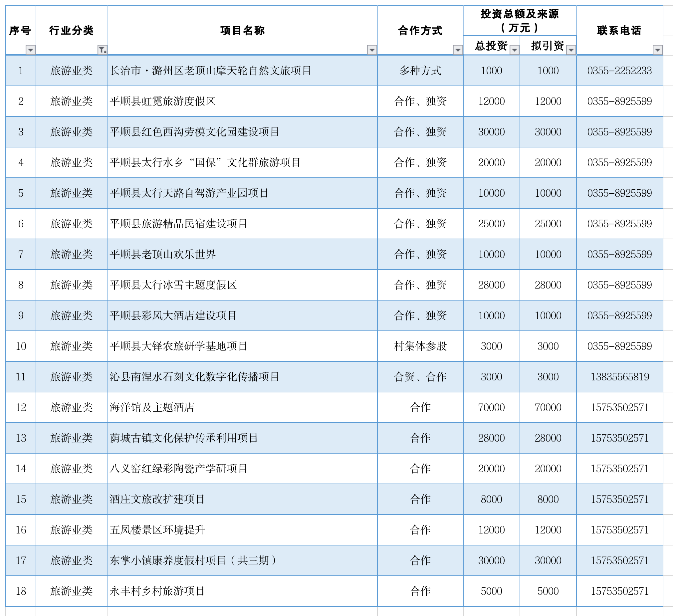Open the 合作方式 filter dropdown arrow
Image resolution: width=673 pixels, height=616 pixels.
point(457,50)
